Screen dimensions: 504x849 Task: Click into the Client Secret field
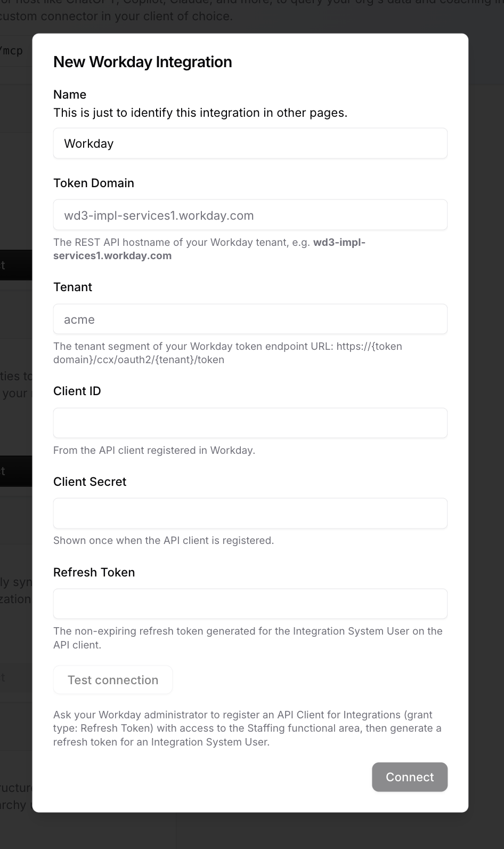(x=250, y=514)
